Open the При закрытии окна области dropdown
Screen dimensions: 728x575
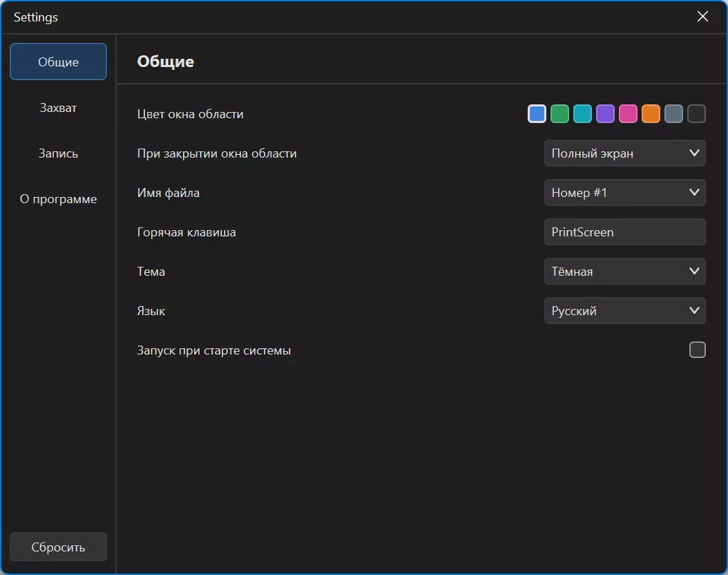(x=624, y=153)
